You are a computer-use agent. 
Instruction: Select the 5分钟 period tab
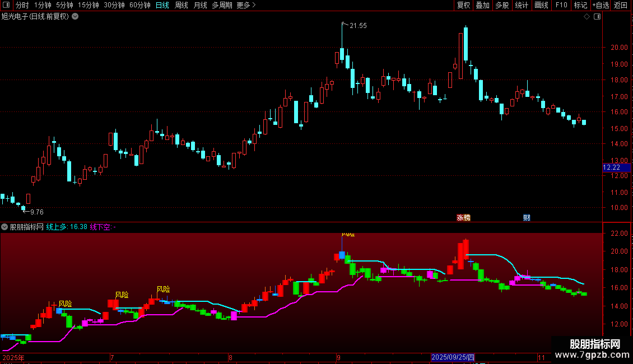pos(64,5)
